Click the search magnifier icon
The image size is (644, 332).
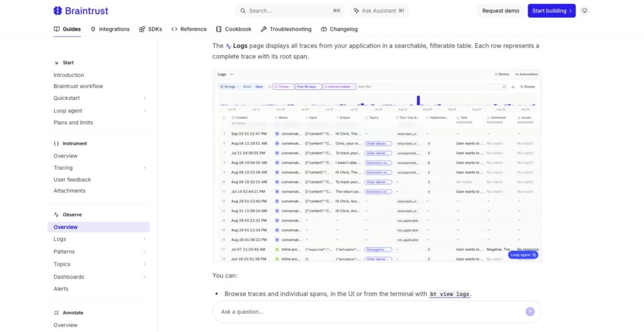(243, 11)
